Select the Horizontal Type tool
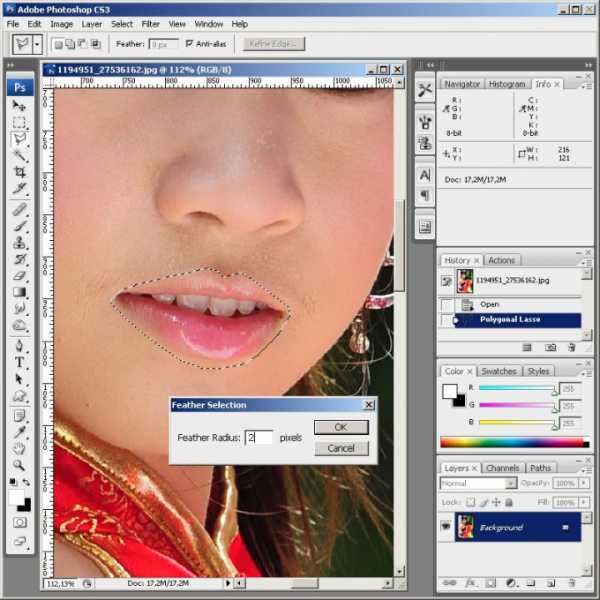Screen dimensions: 600x600 click(x=19, y=361)
